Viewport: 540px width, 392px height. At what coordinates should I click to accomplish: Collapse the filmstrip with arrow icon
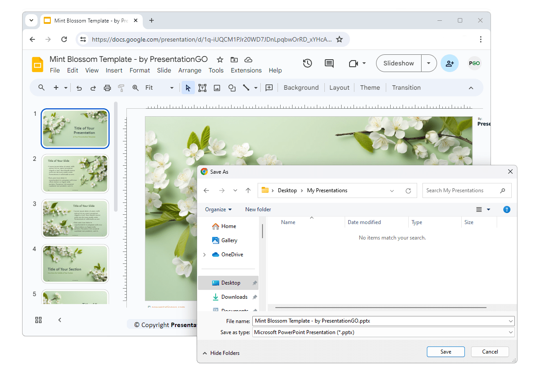click(60, 320)
